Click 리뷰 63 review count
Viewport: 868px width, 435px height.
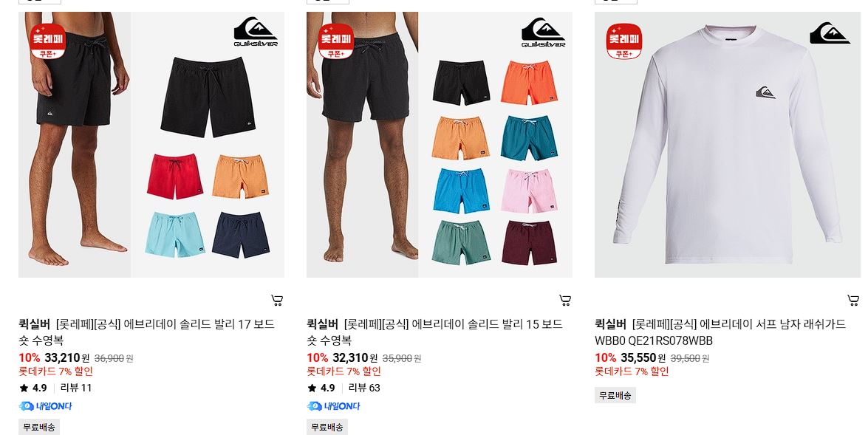pos(364,388)
